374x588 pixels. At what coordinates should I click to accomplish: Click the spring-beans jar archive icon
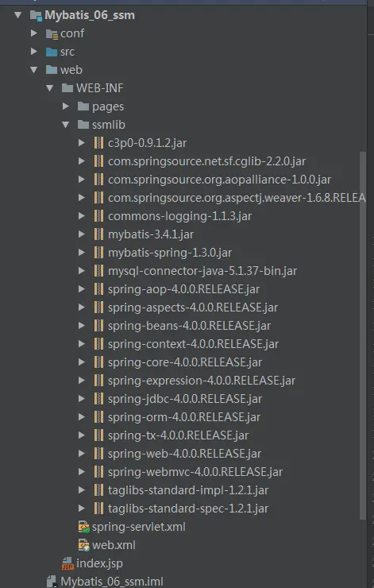(99, 326)
